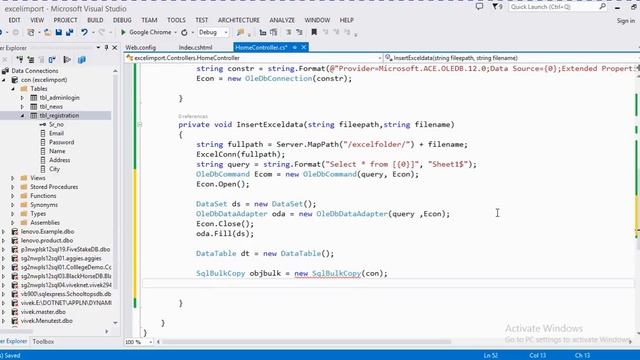The height and width of the screenshot is (360, 640).
Task: Select the lenovo.Example.dbo connection
Action: tap(47, 231)
